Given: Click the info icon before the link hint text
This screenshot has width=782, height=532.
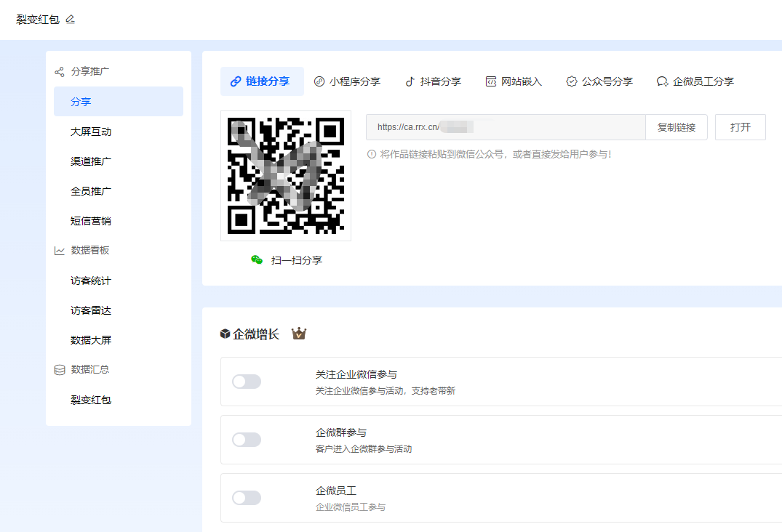Looking at the screenshot, I should pyautogui.click(x=371, y=154).
